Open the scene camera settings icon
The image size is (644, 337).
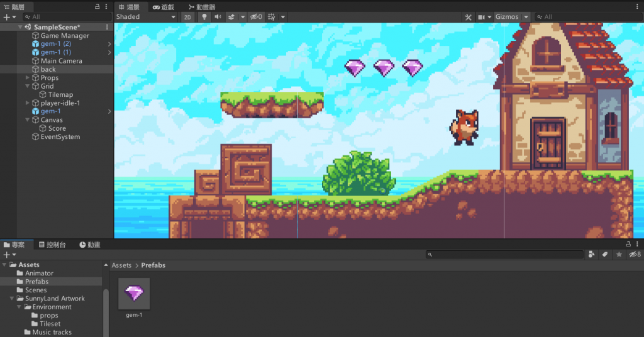point(481,17)
